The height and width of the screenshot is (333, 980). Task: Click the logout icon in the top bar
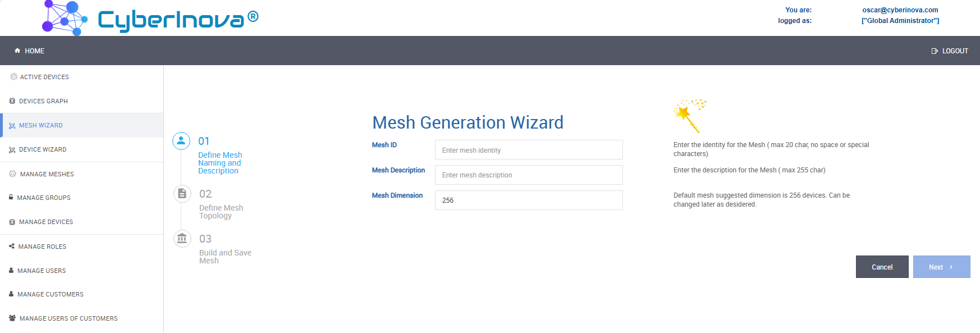click(x=935, y=51)
